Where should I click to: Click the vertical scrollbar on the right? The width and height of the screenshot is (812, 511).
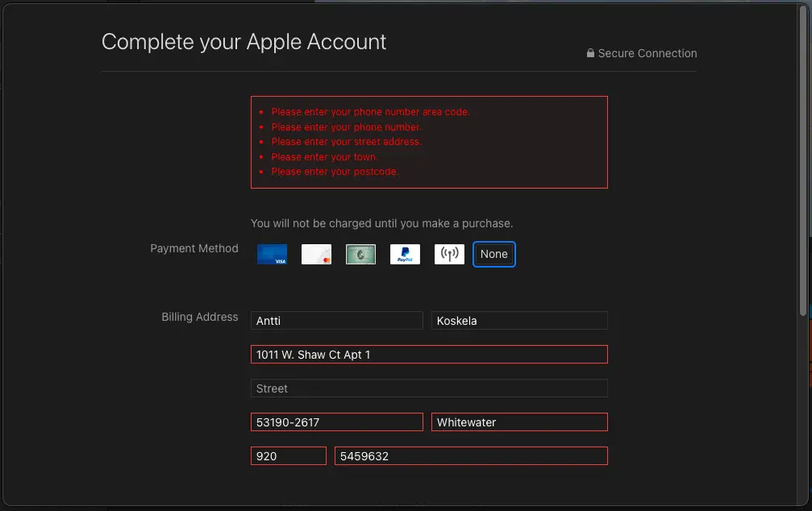coord(802,161)
